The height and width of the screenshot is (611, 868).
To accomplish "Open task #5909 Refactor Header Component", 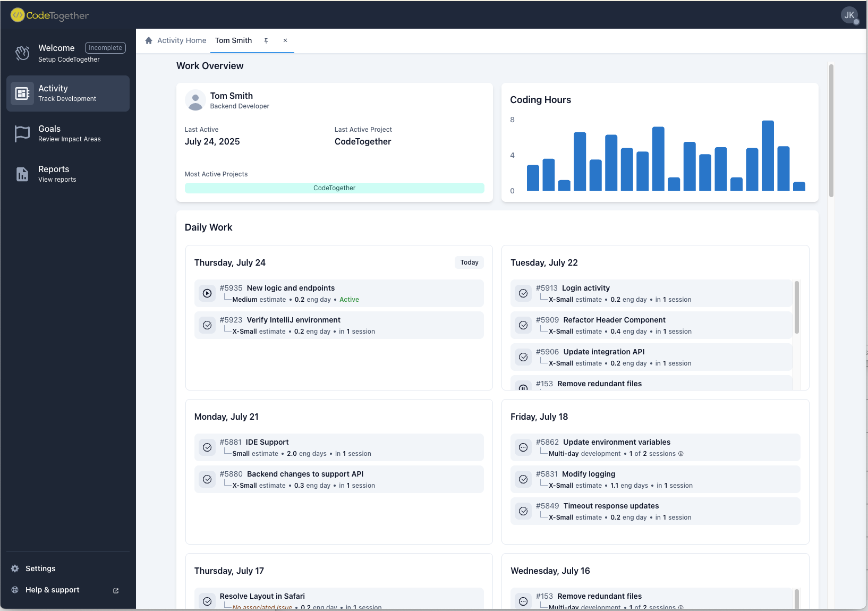I will [x=651, y=325].
